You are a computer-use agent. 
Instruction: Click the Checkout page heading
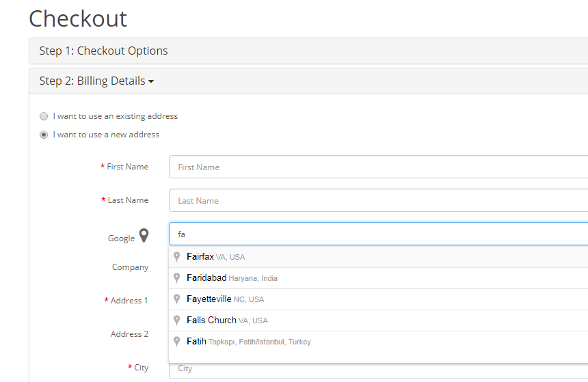[x=78, y=18]
